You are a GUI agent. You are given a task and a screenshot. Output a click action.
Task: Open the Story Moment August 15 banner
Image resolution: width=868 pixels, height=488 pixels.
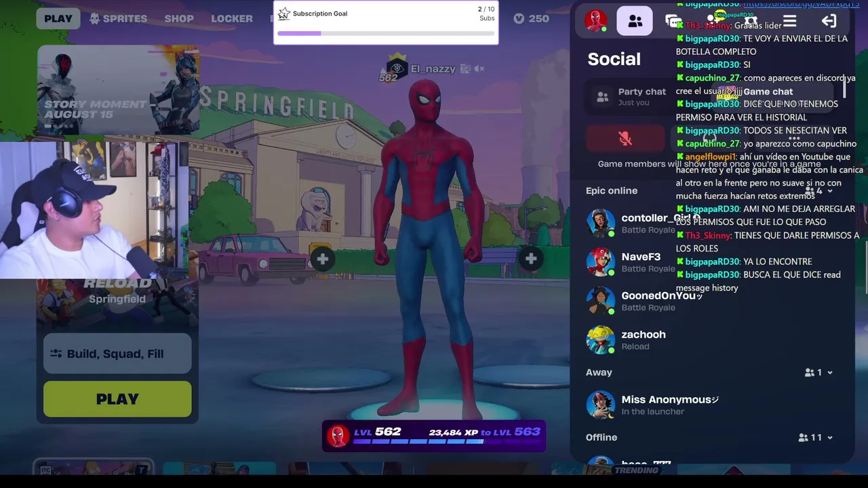pos(119,90)
